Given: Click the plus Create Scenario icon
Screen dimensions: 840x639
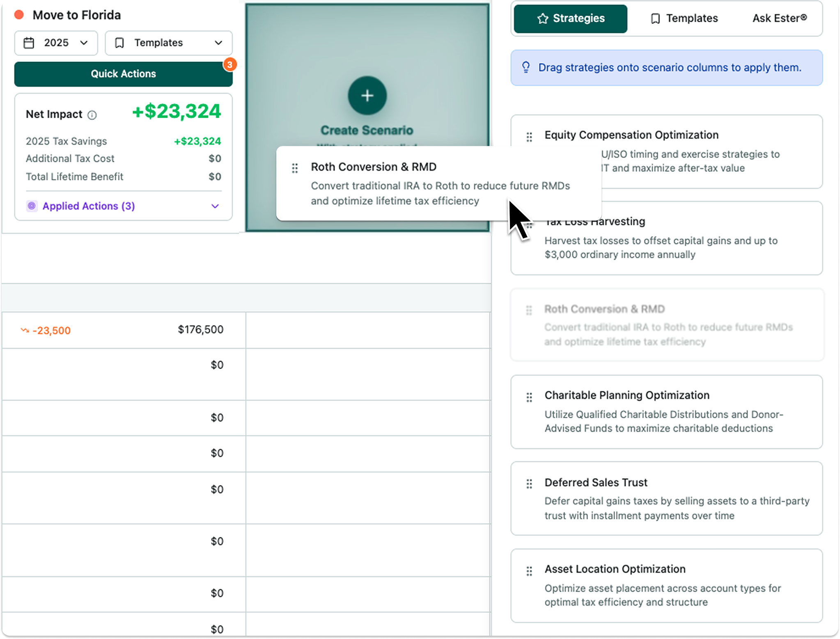Looking at the screenshot, I should click(367, 96).
